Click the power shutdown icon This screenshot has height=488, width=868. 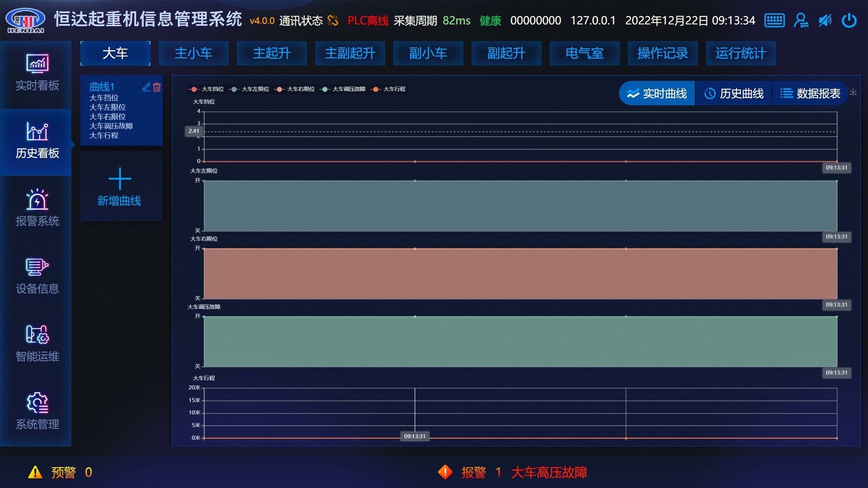[849, 20]
